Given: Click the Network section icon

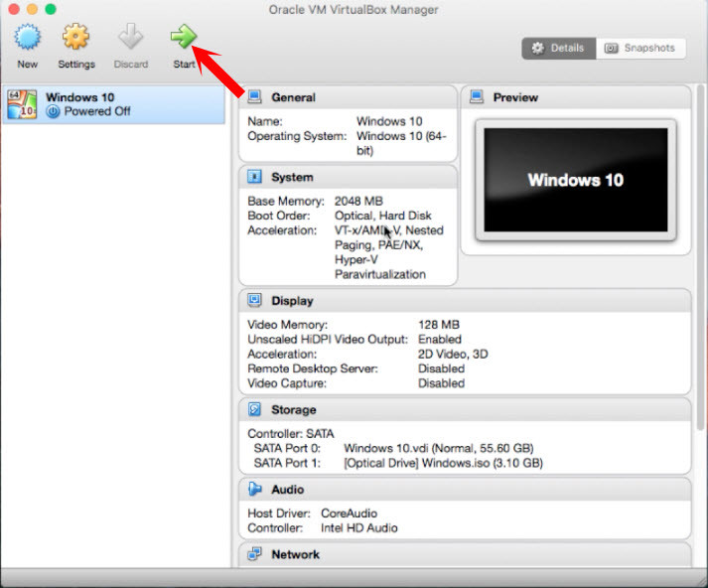Looking at the screenshot, I should point(254,553).
